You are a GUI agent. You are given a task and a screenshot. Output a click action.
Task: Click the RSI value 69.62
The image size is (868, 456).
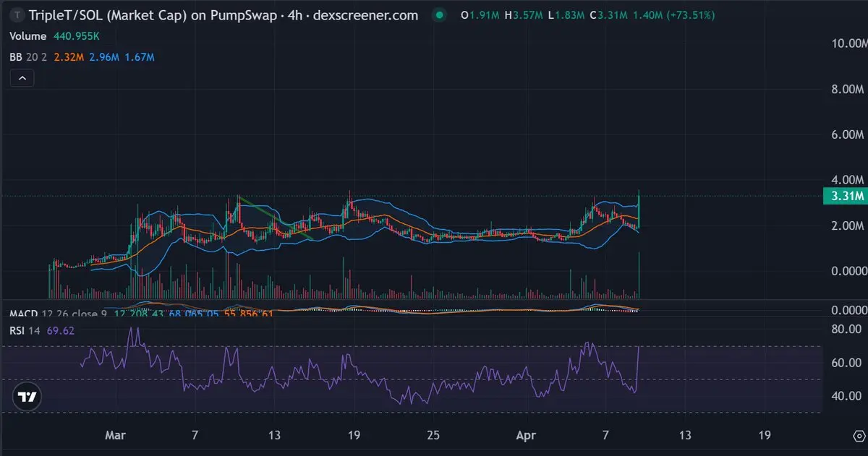tap(61, 331)
